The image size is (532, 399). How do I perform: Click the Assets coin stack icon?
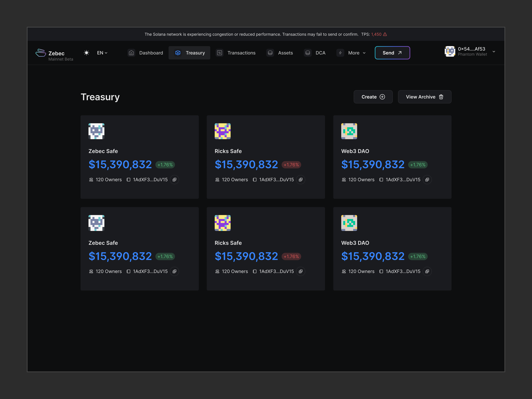point(270,53)
